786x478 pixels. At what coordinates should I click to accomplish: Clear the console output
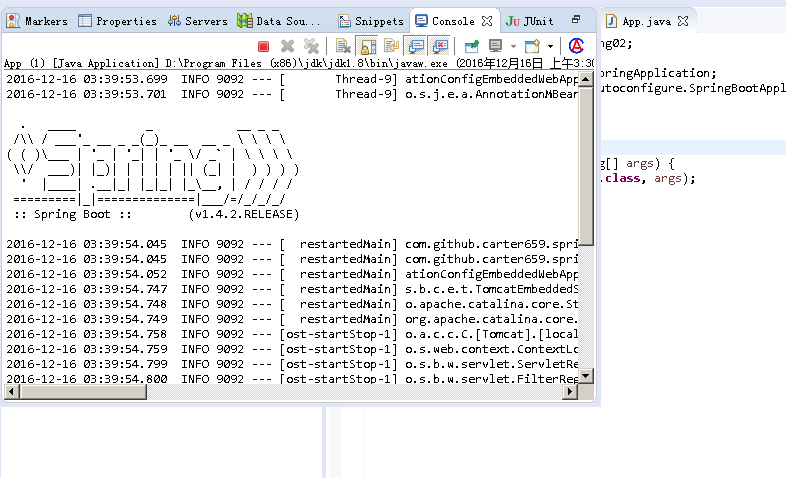(x=343, y=46)
